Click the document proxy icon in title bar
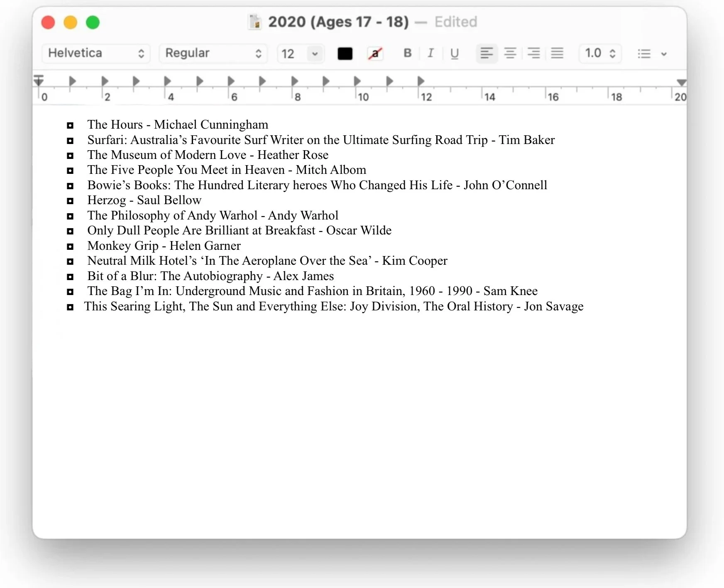724x588 pixels. click(x=255, y=22)
